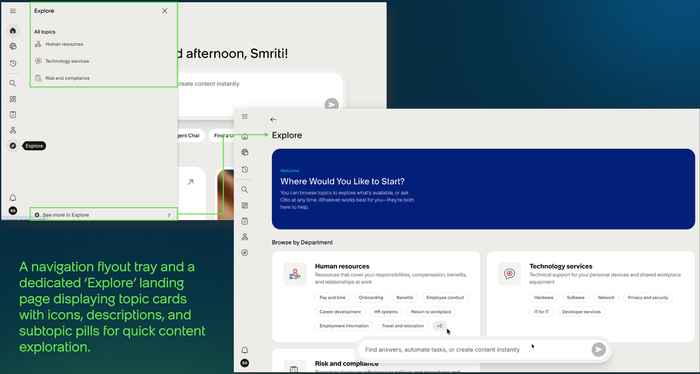Viewport: 700px width, 374px height.
Task: Open hamburger menu on Explore page window
Action: pos(245,116)
